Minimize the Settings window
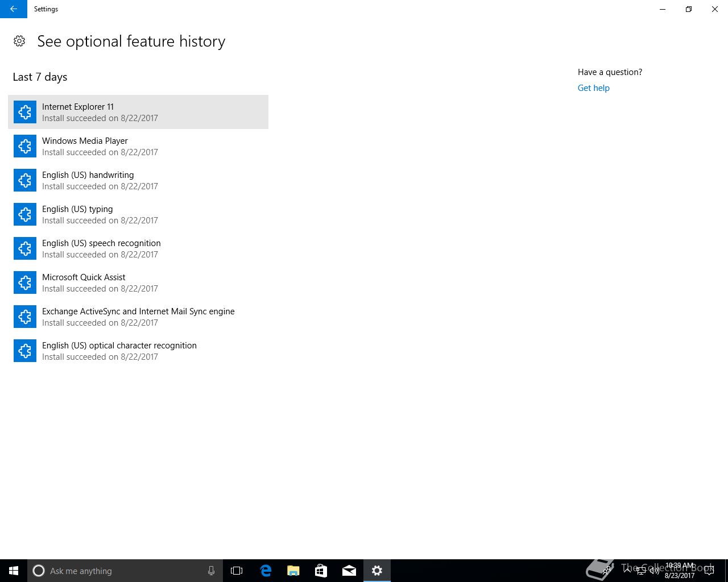 663,9
